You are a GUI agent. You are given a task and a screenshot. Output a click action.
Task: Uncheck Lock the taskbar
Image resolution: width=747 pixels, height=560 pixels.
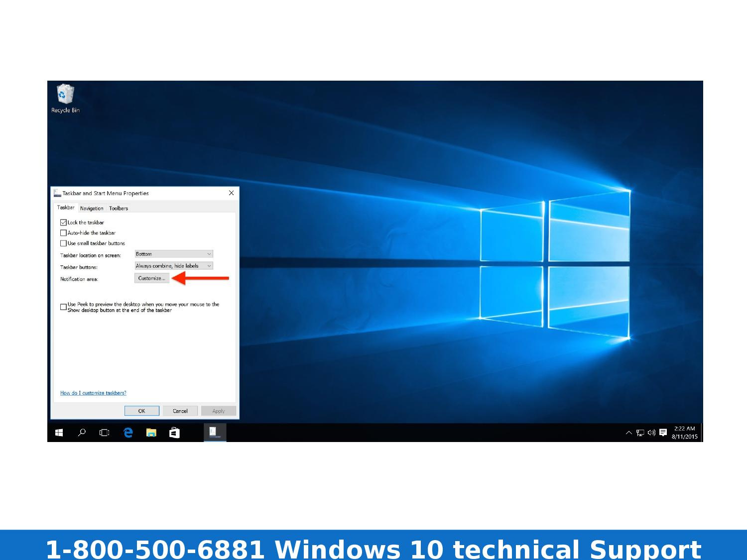[63, 223]
